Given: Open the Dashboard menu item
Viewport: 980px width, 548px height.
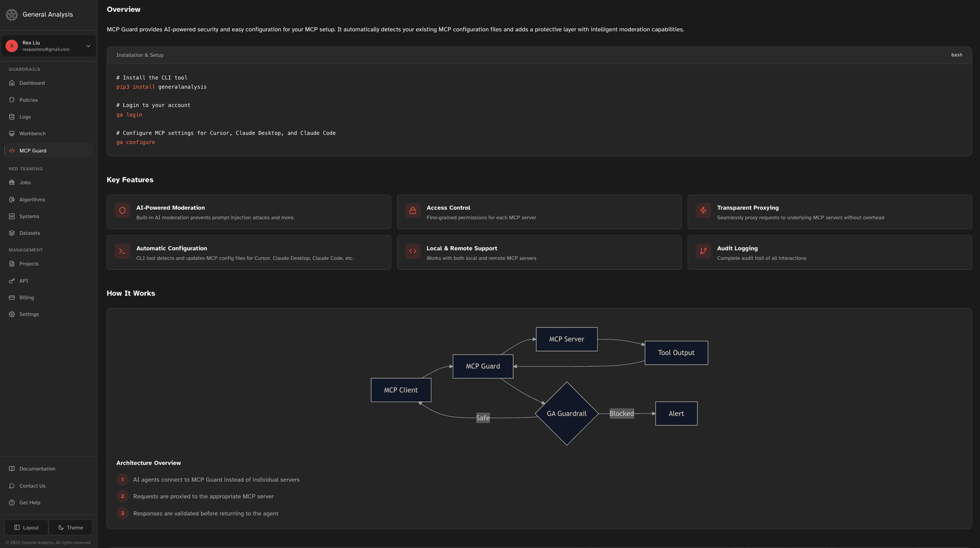Looking at the screenshot, I should point(48,83).
